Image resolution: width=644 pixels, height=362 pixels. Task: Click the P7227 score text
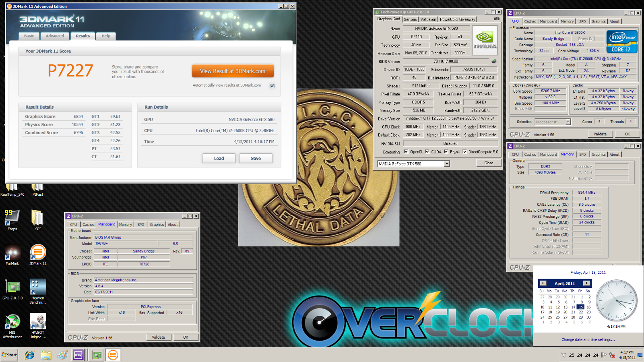(x=70, y=70)
